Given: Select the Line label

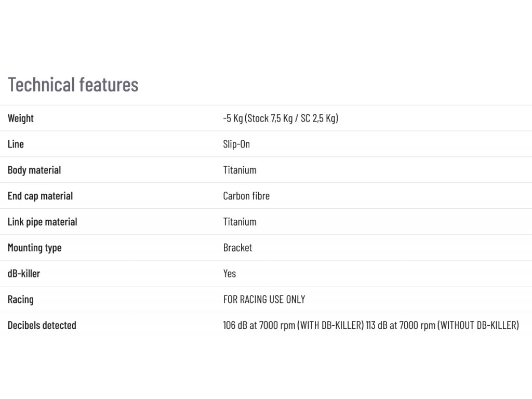Looking at the screenshot, I should [16, 144].
